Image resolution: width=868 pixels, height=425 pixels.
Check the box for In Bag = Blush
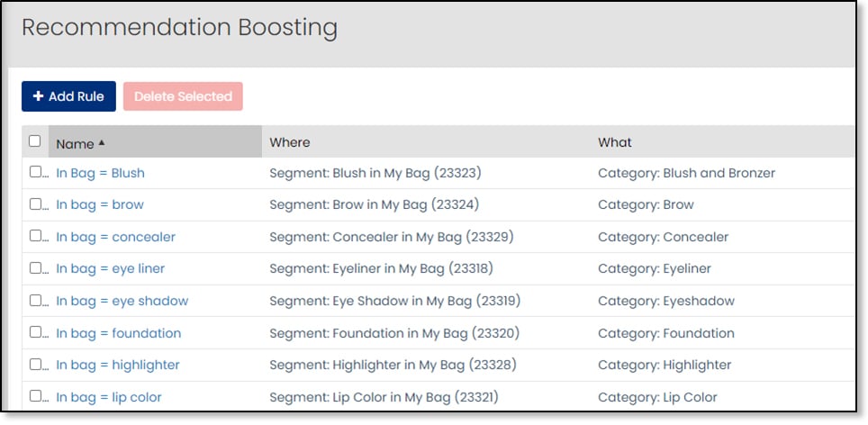(x=35, y=172)
